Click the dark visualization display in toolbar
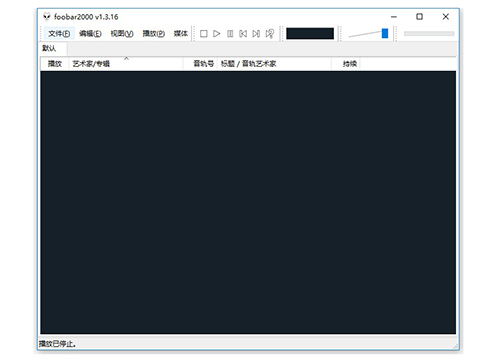Screen dimensions: 500x360 pyautogui.click(x=310, y=34)
